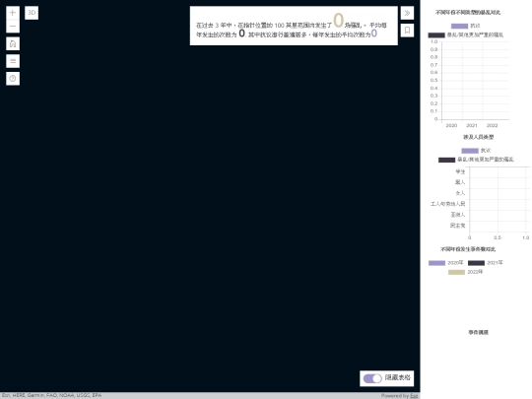The image size is (532, 399).
Task: Click the 2021 x-axis label
Action: click(472, 125)
